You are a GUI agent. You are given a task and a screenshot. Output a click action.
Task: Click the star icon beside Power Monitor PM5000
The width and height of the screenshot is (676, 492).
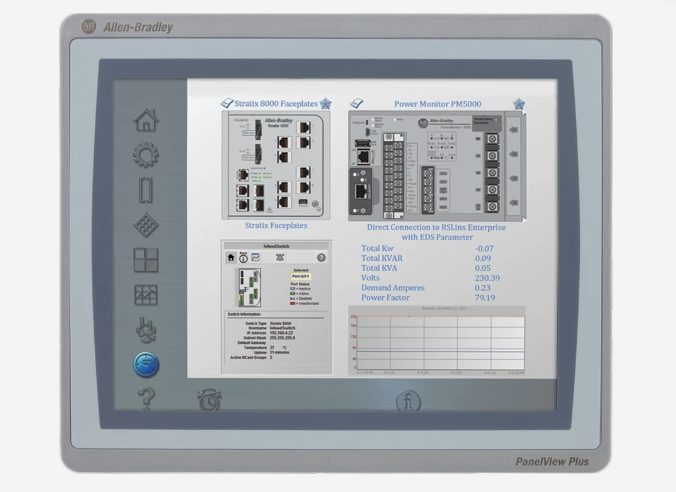point(519,104)
